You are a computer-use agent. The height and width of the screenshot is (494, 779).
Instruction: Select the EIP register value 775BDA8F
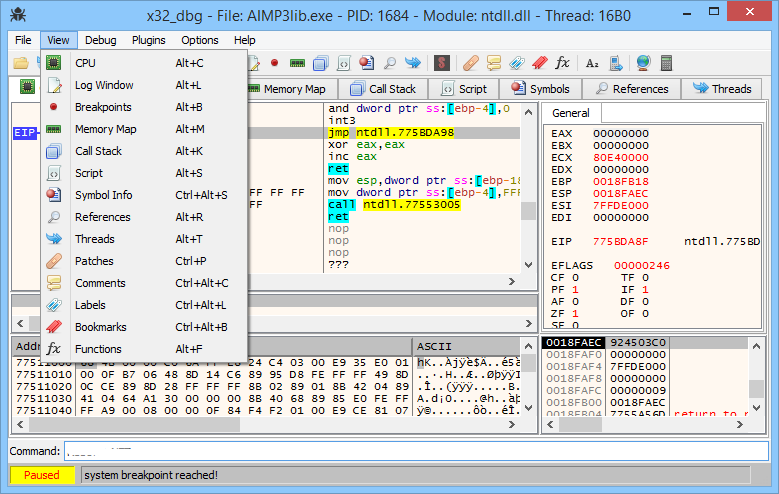point(621,242)
